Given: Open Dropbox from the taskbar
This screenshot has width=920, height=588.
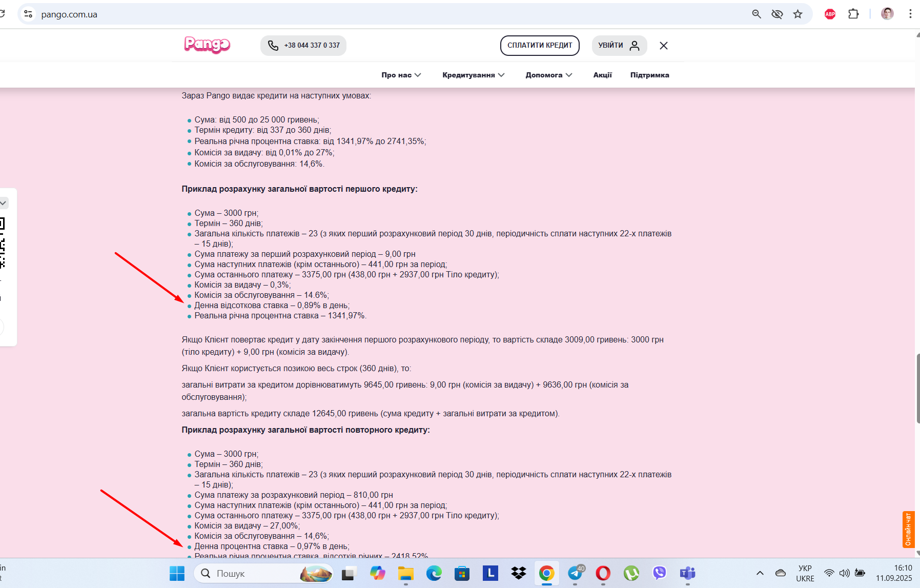Looking at the screenshot, I should click(519, 573).
